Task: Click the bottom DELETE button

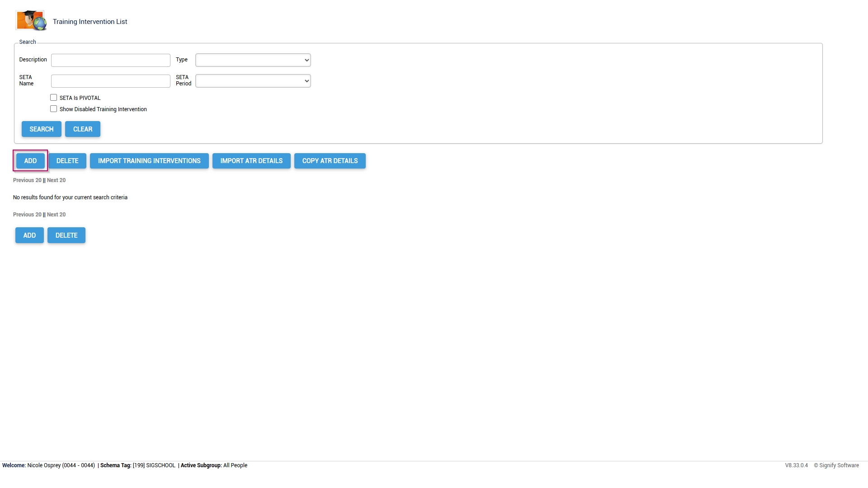Action: (66, 235)
